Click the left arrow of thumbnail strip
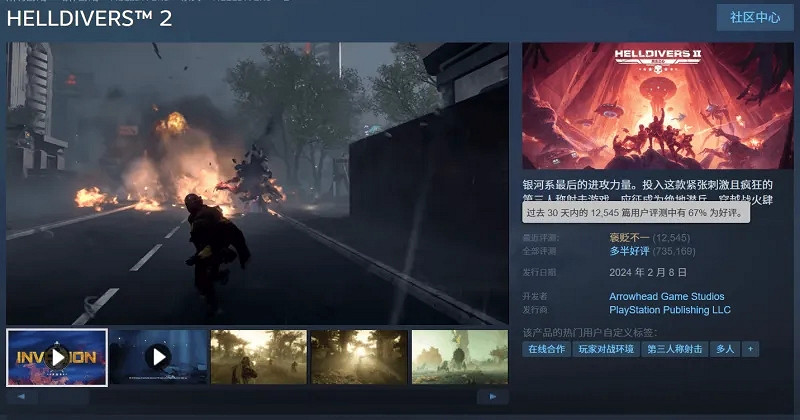800x420 pixels. (21, 397)
